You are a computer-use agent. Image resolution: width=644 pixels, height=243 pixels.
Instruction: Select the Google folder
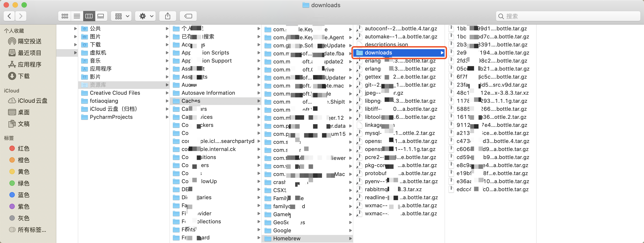coord(307,230)
